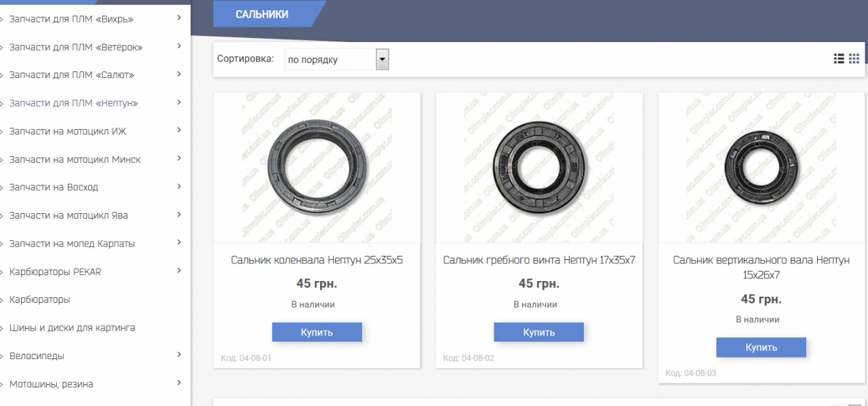Open the 'Сальник коленвала Нептун 25x35x5' title link
This screenshot has width=868, height=406.
317,260
